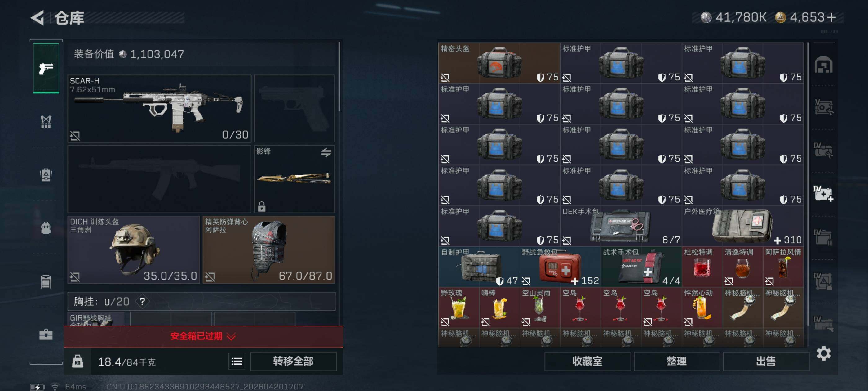Select the stash home icon at right

click(823, 65)
